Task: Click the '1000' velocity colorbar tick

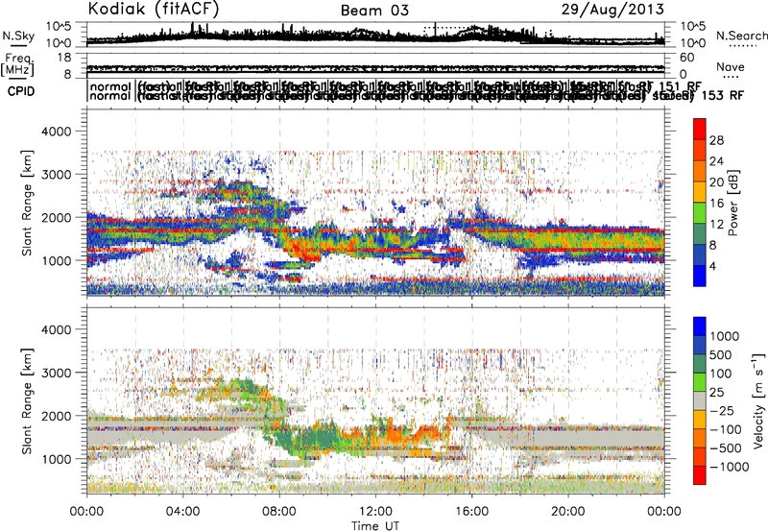Action: pyautogui.click(x=725, y=336)
